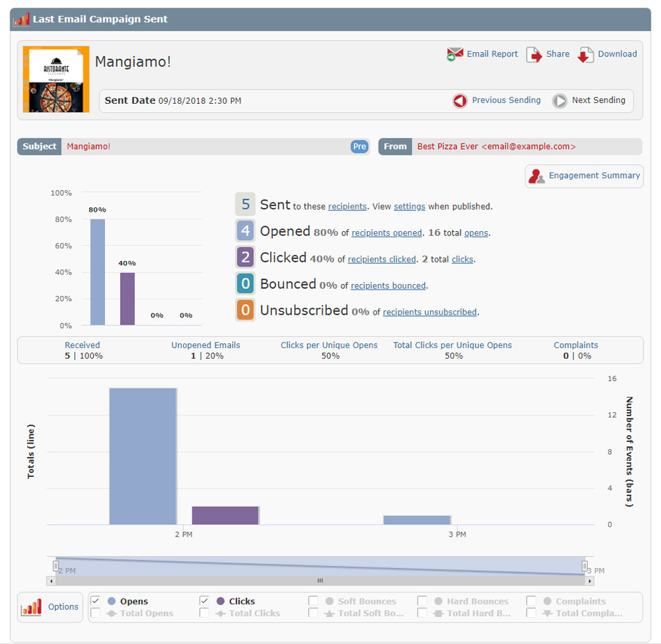
Task: Check the Soft Bounces checkbox
Action: [x=313, y=601]
